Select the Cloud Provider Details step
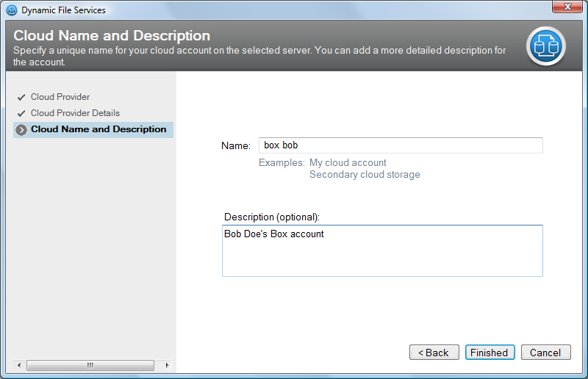Image resolution: width=588 pixels, height=379 pixels. (x=75, y=113)
